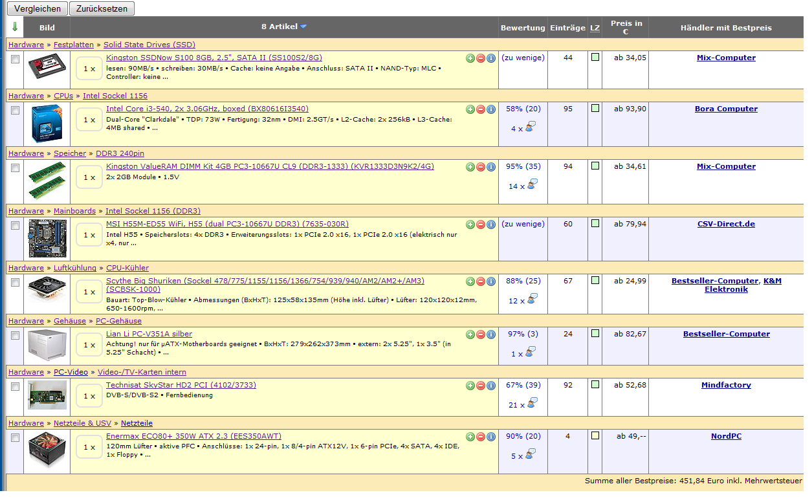Click LZ column header
Viewport: 812px width, 504px height.
[x=595, y=28]
